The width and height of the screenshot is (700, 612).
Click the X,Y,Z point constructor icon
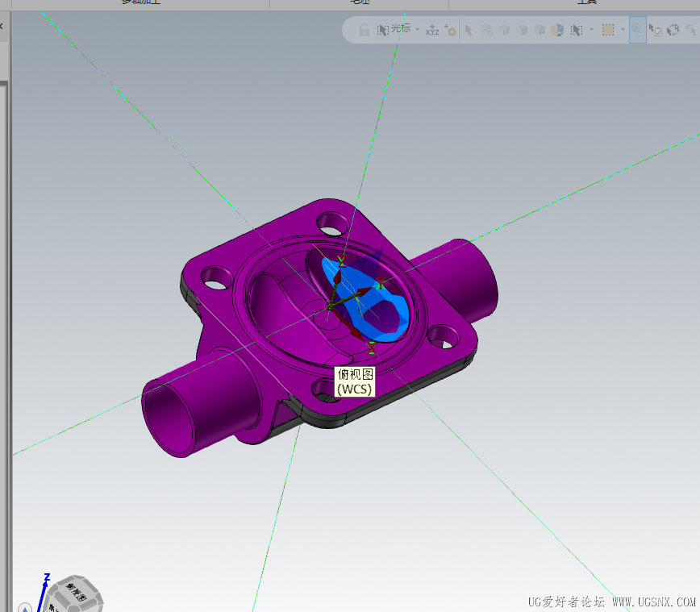pos(431,30)
